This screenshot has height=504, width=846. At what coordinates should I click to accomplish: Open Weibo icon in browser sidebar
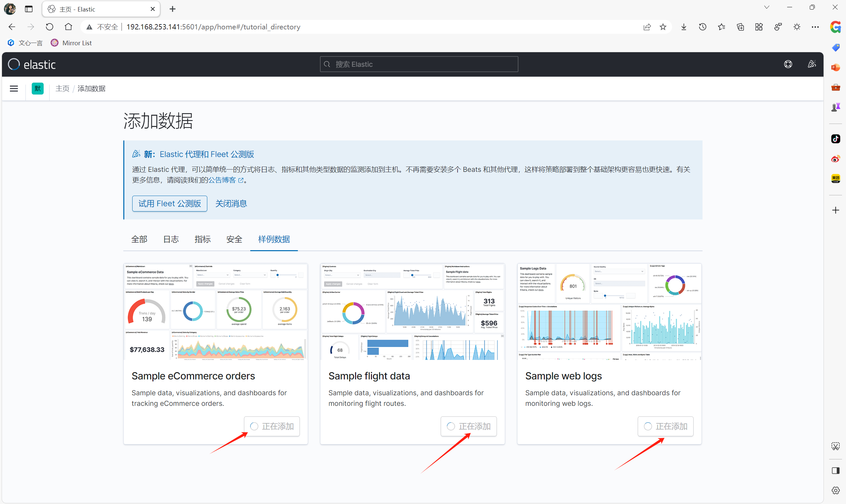tap(835, 159)
